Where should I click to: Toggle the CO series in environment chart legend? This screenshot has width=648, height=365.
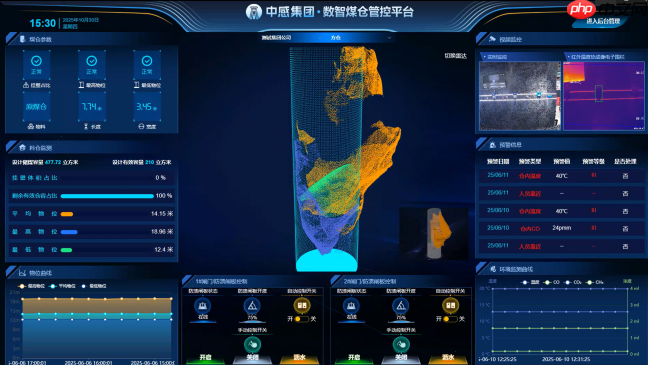tap(552, 282)
